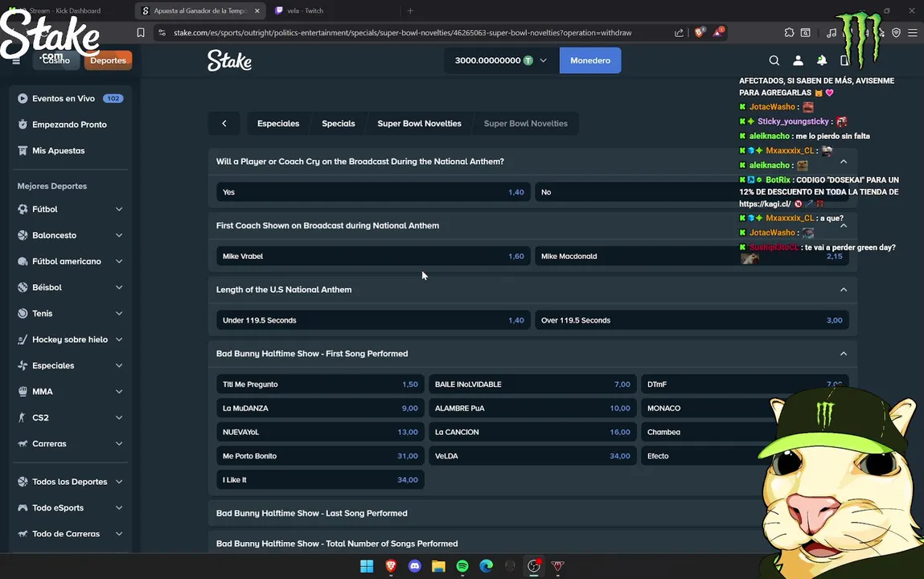
Task: Expand Bad Bunny Last Song Performed section
Action: [532, 514]
